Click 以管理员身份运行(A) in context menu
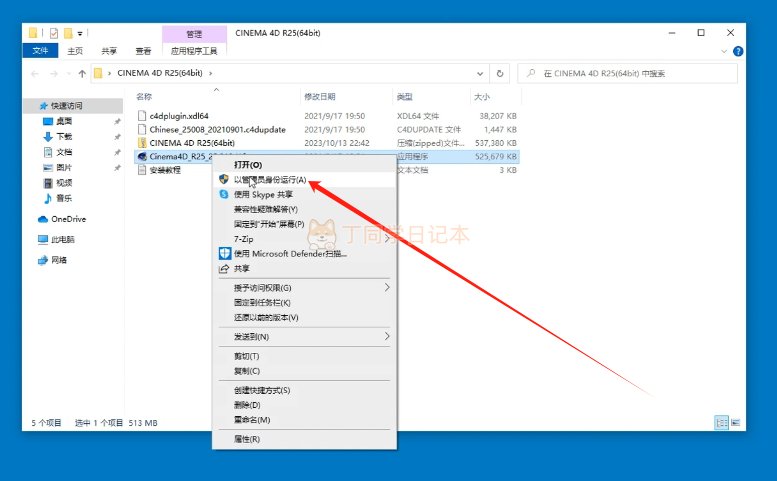The width and height of the screenshot is (777, 481). [270, 179]
